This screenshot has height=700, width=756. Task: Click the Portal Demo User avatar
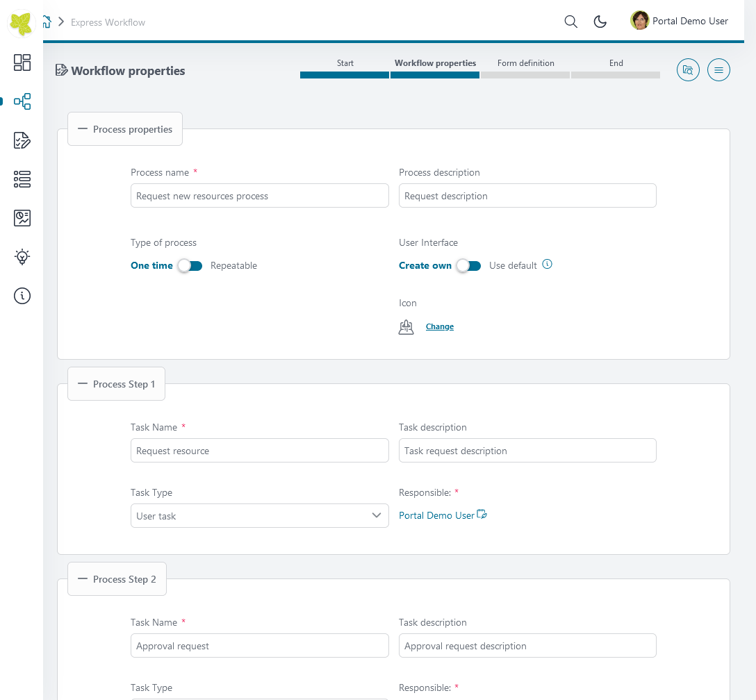[x=639, y=21]
